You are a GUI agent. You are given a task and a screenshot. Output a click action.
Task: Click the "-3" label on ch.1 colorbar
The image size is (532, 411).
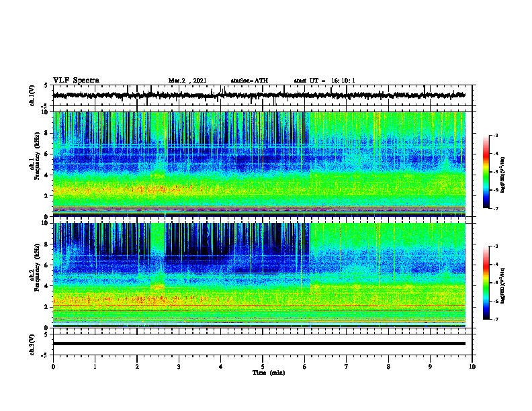pos(496,135)
